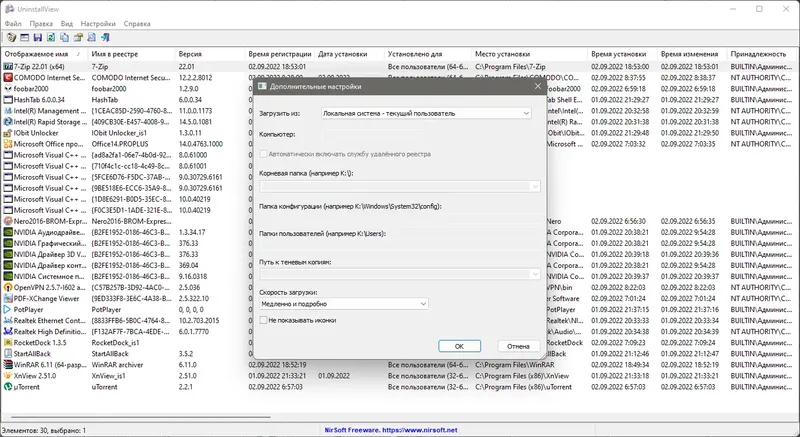Click the OpenVPN row icon
This screenshot has height=437, width=800.
tap(8, 288)
